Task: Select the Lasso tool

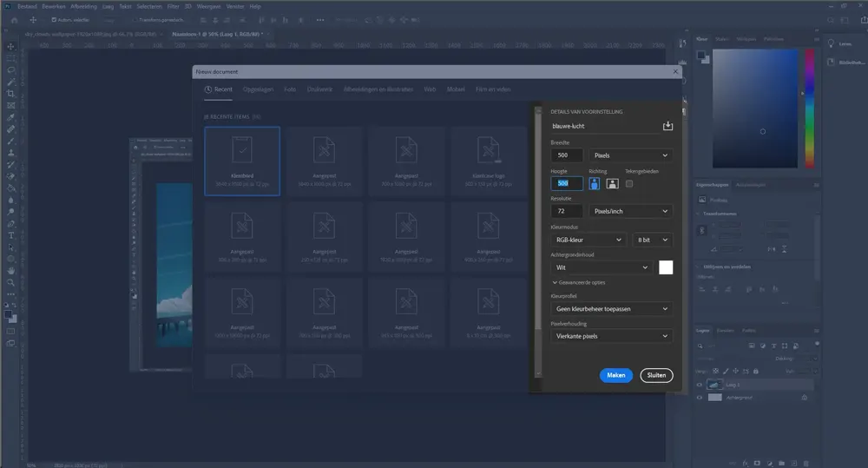Action: pos(10,69)
